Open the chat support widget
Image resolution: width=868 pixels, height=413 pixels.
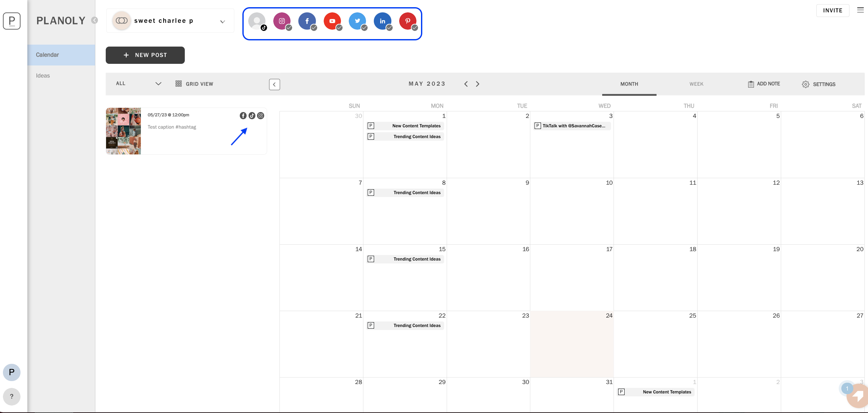(x=858, y=396)
